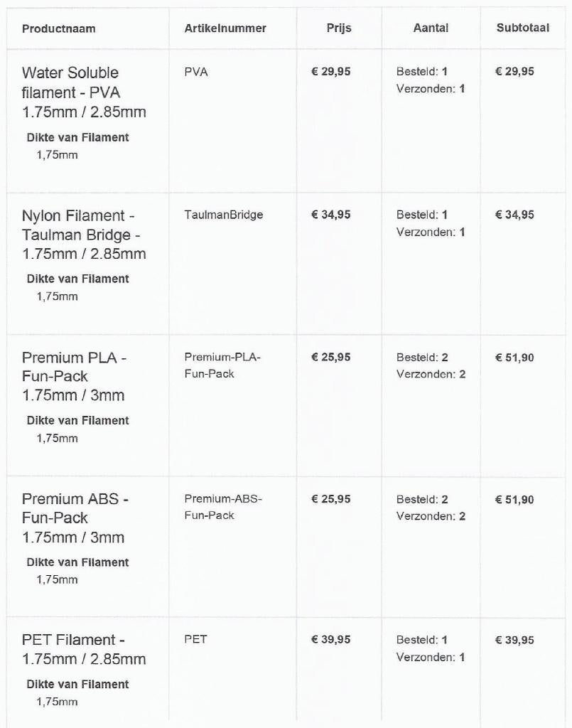Click the Prijs column header
The height and width of the screenshot is (728, 572).
pos(339,28)
